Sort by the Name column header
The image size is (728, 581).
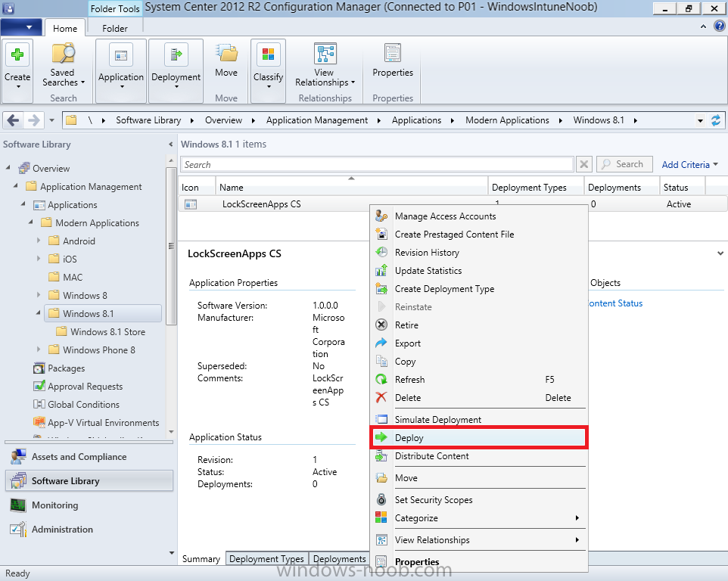[x=351, y=187]
